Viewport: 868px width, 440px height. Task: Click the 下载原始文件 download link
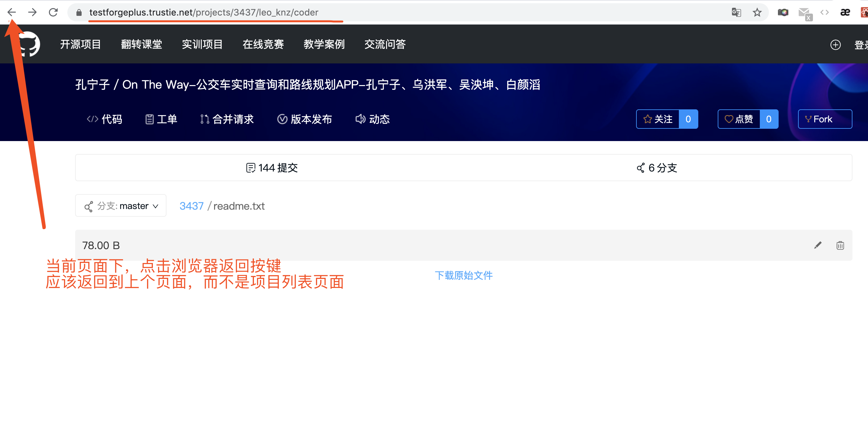coord(464,276)
